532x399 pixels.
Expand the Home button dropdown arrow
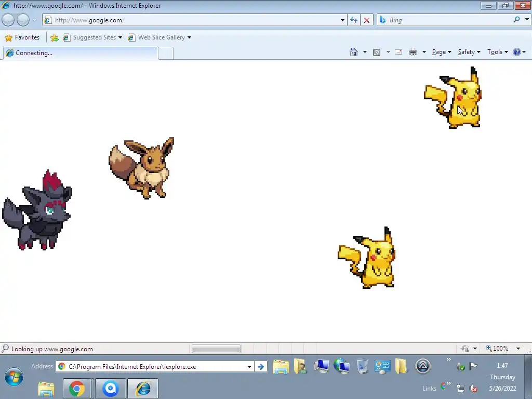(365, 52)
